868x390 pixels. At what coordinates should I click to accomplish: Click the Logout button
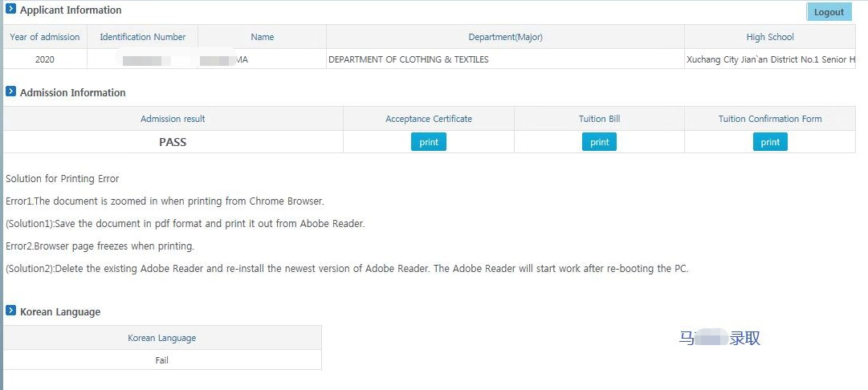point(829,12)
